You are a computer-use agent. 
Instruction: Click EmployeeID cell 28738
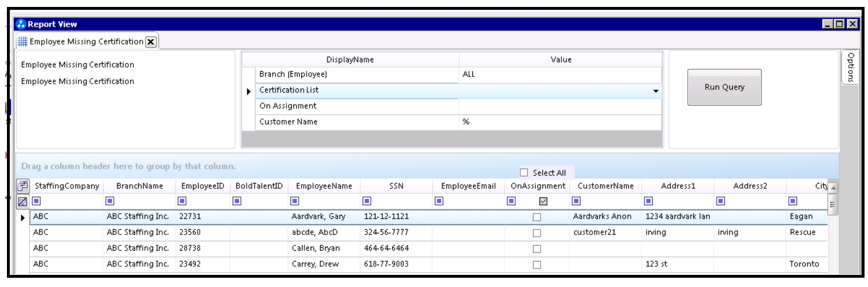tap(203, 248)
